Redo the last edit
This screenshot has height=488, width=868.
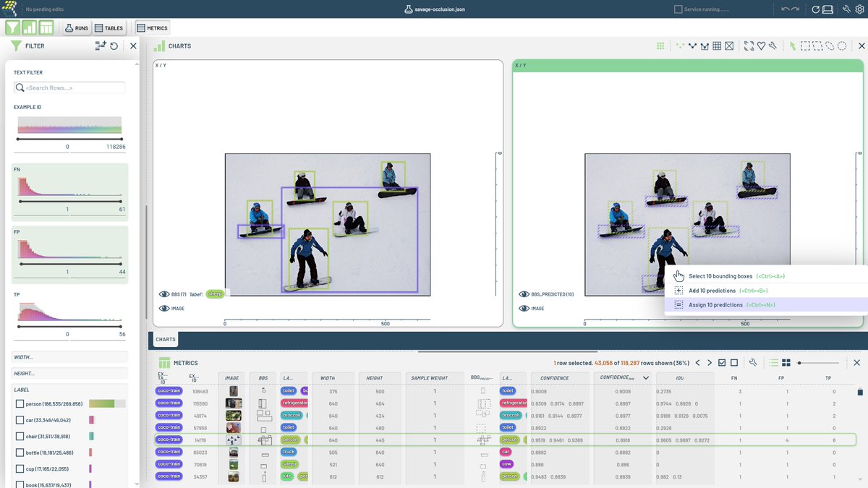click(x=796, y=9)
